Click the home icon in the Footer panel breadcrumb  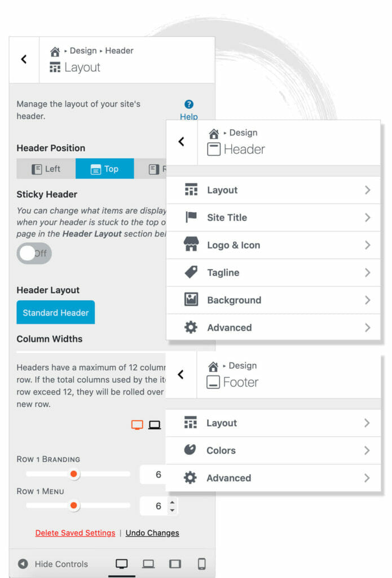coord(213,367)
